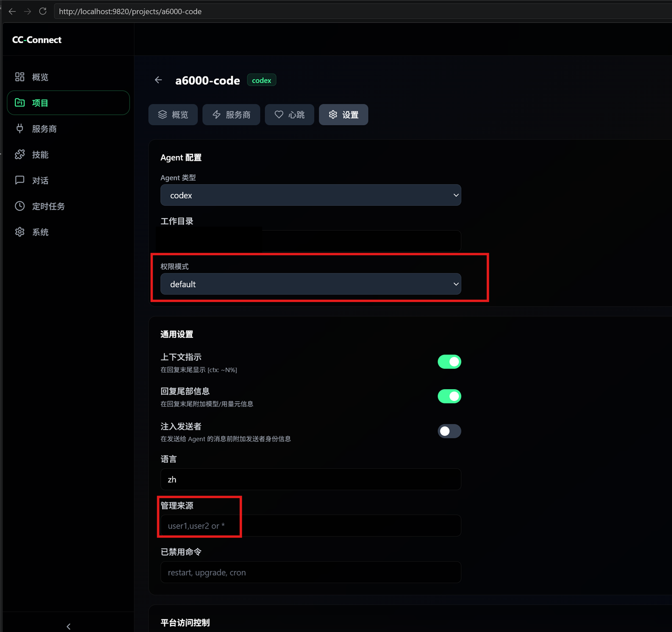
Task: Click the 管理来源 input field
Action: tap(311, 526)
